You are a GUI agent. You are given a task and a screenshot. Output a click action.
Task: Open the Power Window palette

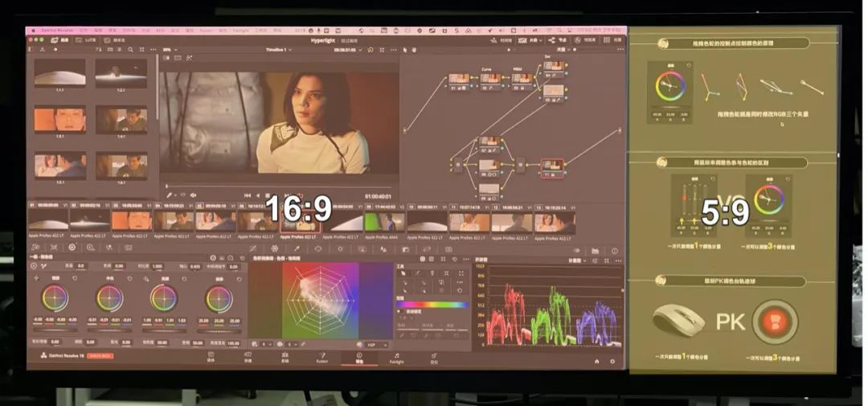click(317, 248)
